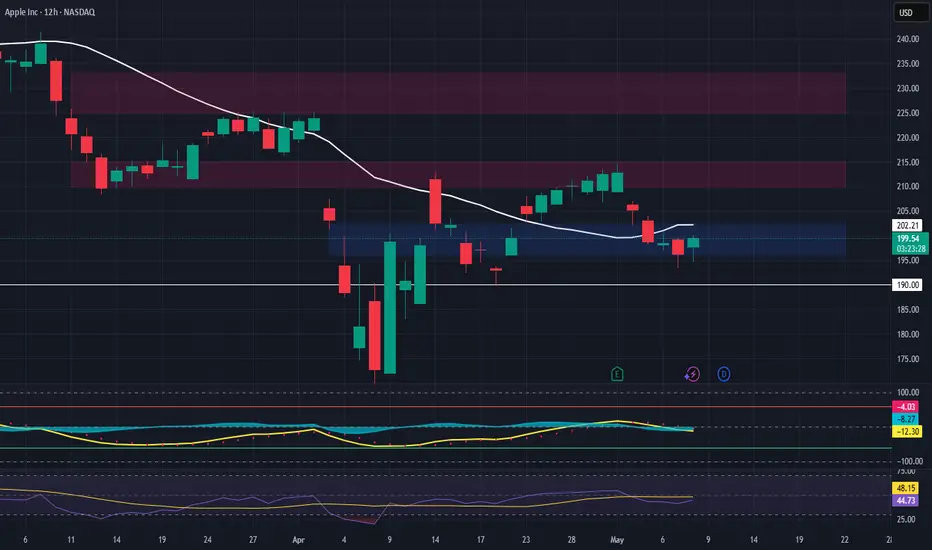Click the 240.00 price axis label
This screenshot has height=550, width=932.
(908, 39)
